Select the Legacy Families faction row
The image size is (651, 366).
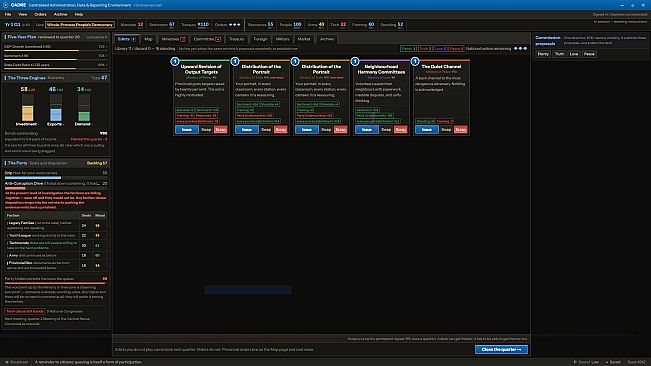(x=56, y=225)
